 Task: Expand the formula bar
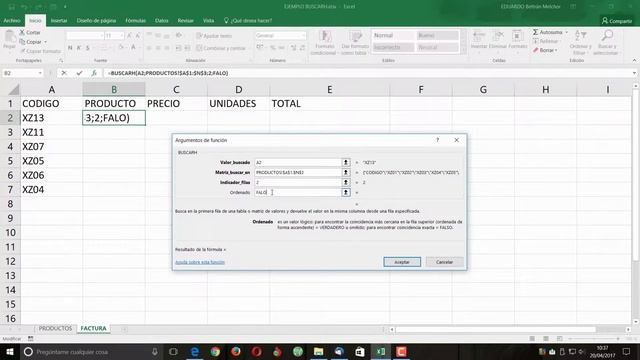point(634,73)
